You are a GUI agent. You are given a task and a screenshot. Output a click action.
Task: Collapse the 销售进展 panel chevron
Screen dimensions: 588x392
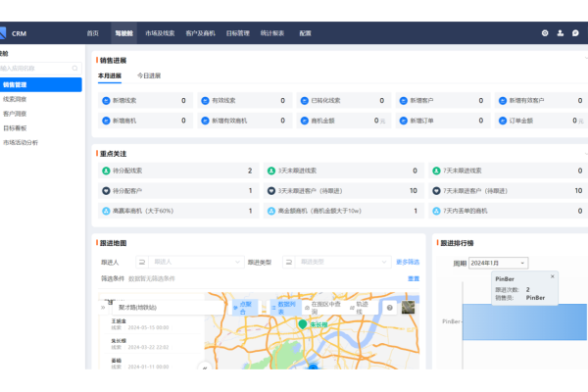[586, 58]
